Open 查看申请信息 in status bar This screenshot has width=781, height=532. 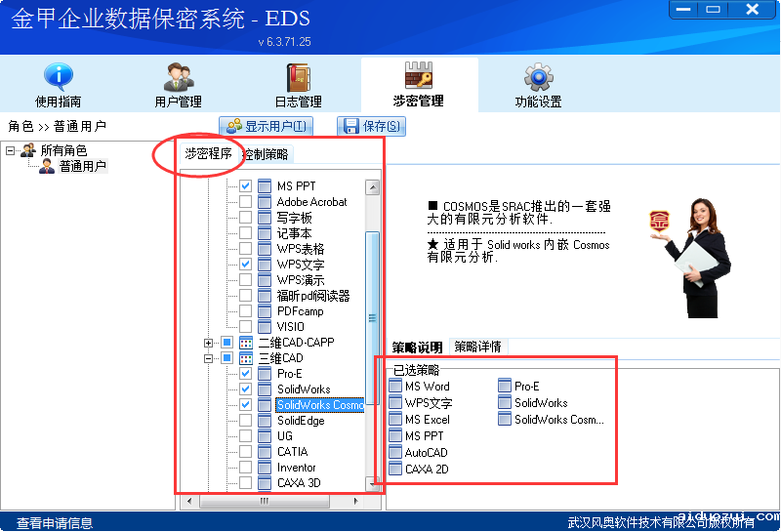click(55, 523)
